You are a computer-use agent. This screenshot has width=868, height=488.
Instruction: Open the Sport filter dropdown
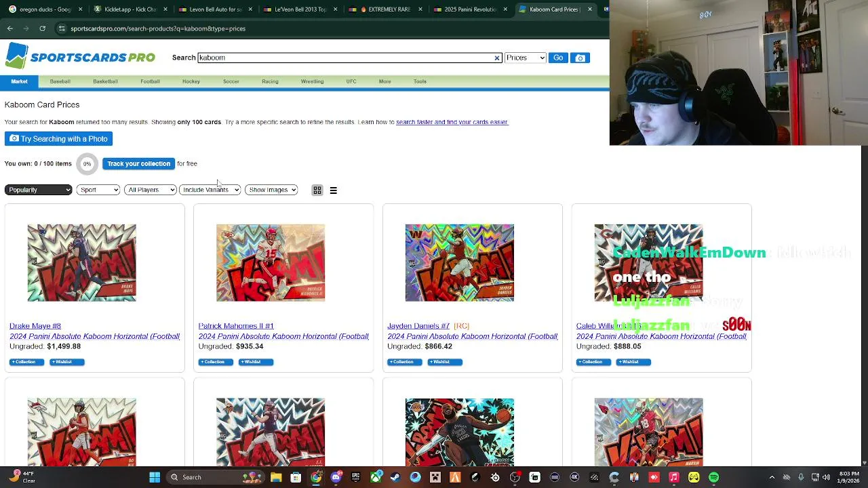coord(98,190)
